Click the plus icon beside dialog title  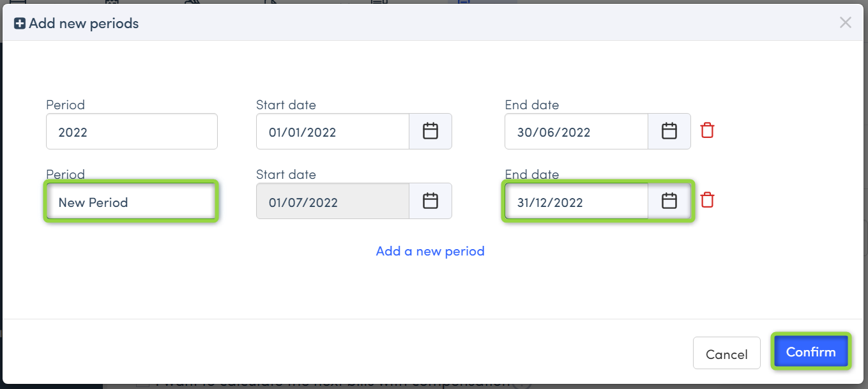coord(20,24)
